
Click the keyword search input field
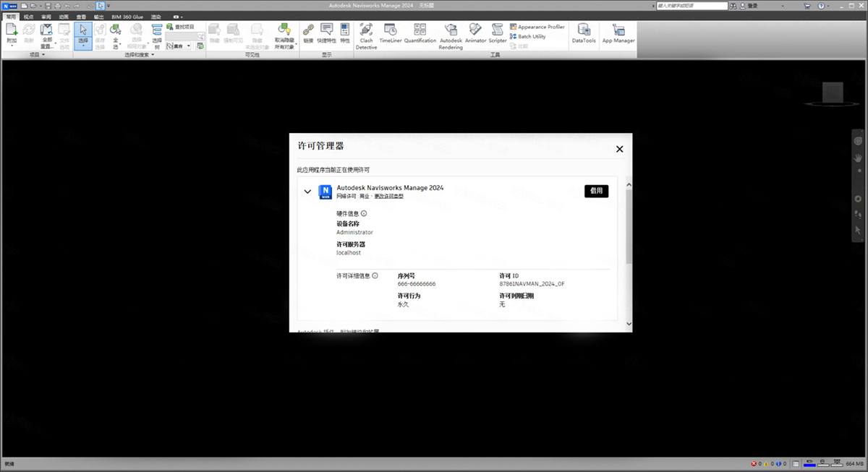coord(692,6)
